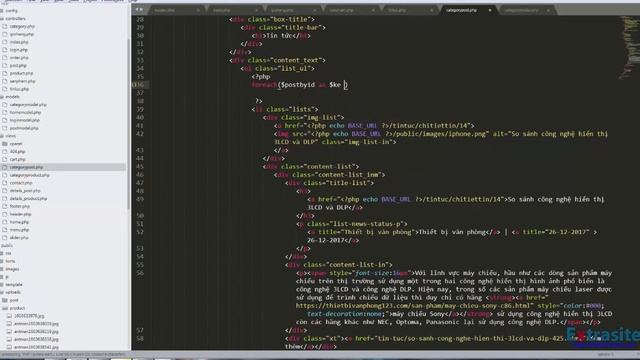Image resolution: width=640 pixels, height=360 pixels.
Task: Click the file icon beside login.php
Action: click(x=5, y=50)
